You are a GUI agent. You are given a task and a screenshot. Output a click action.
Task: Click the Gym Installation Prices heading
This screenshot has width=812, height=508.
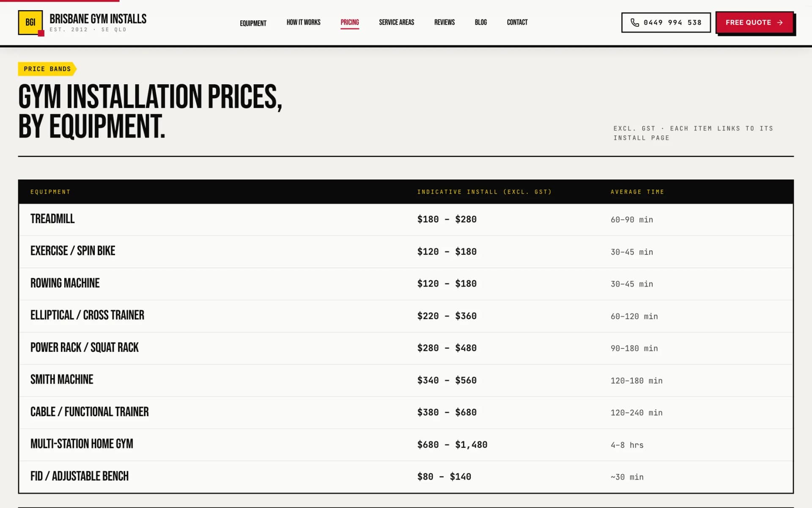(x=150, y=111)
